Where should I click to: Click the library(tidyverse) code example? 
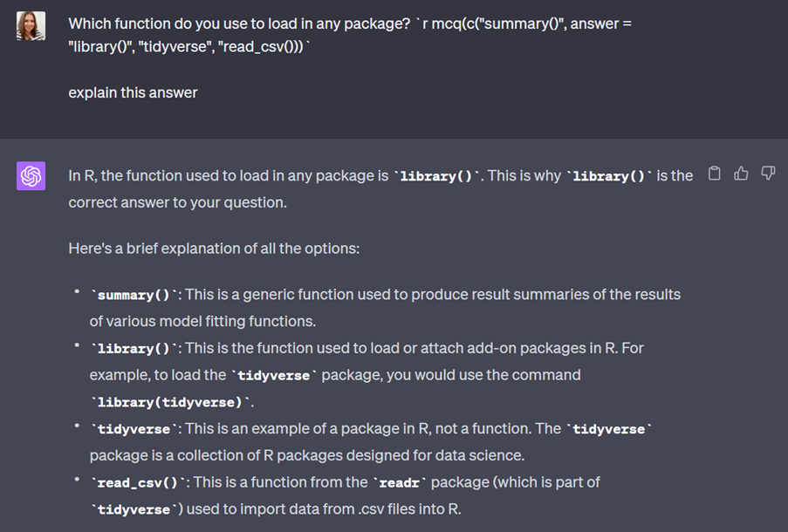click(172, 402)
